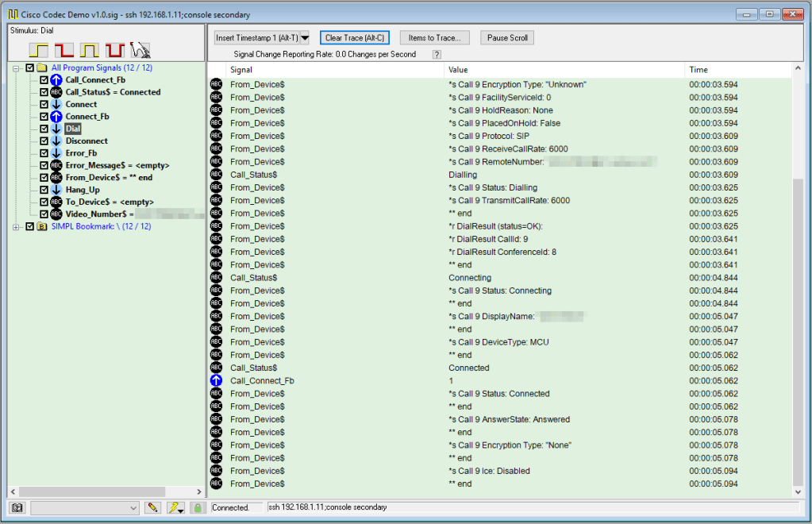
Task: Open the Insert Timestamp dropdown arrow
Action: 305,37
